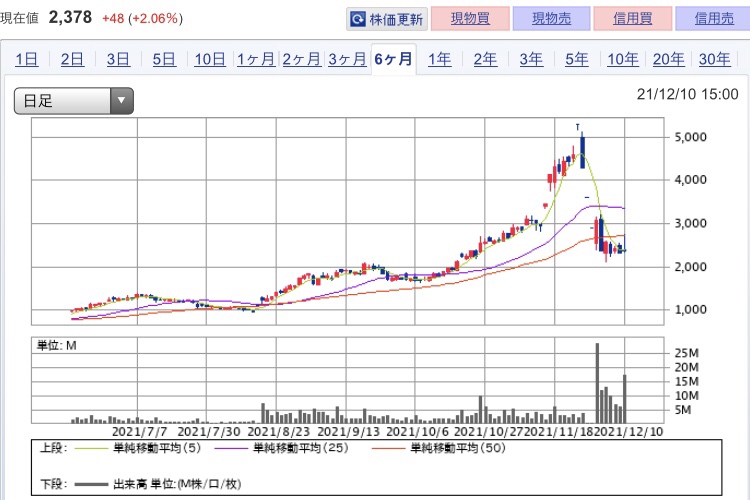
Task: Click the 2021/10/6 date axis label
Action: click(x=418, y=432)
